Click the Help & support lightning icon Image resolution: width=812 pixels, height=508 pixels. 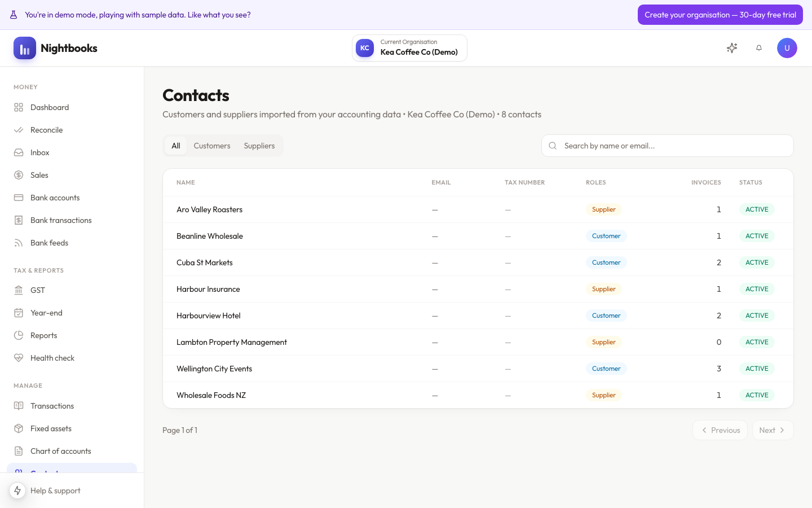pyautogui.click(x=17, y=491)
